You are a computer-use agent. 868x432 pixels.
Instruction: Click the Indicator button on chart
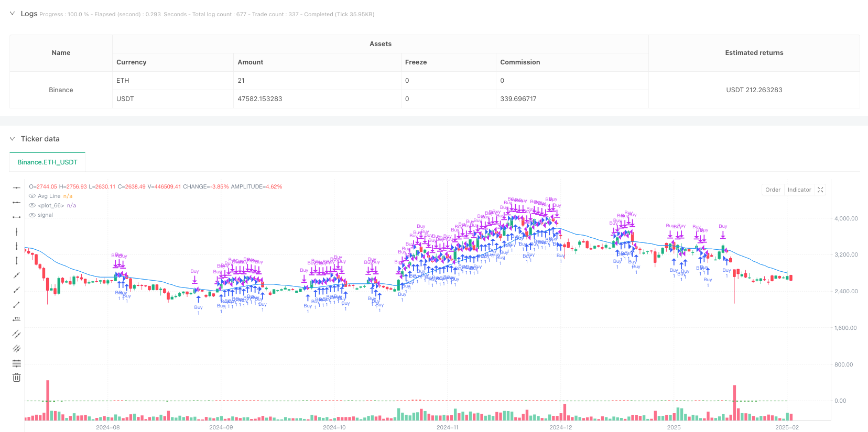[799, 190]
